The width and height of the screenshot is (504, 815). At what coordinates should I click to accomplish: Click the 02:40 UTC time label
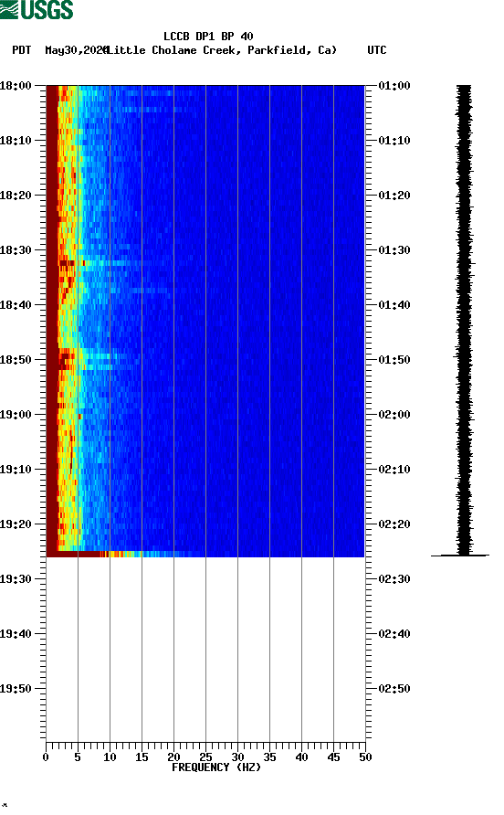(394, 634)
